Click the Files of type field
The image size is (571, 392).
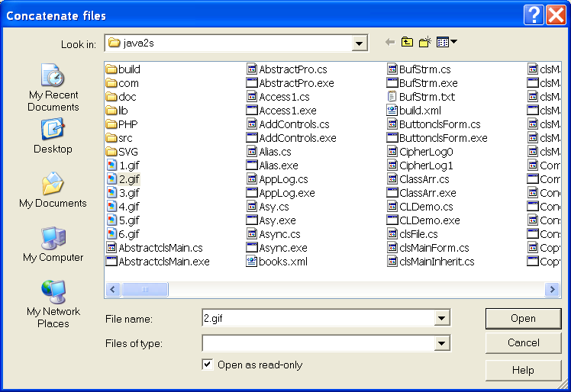pyautogui.click(x=318, y=343)
